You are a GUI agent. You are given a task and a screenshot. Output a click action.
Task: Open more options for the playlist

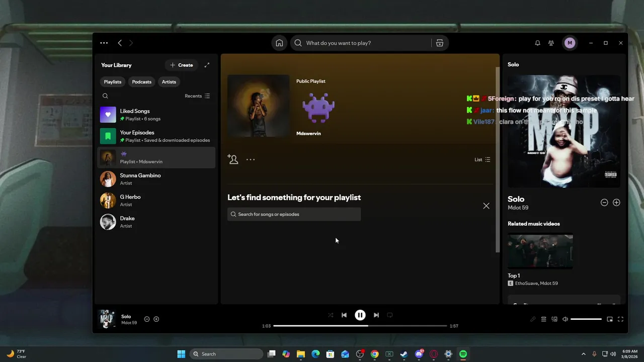[x=251, y=159]
